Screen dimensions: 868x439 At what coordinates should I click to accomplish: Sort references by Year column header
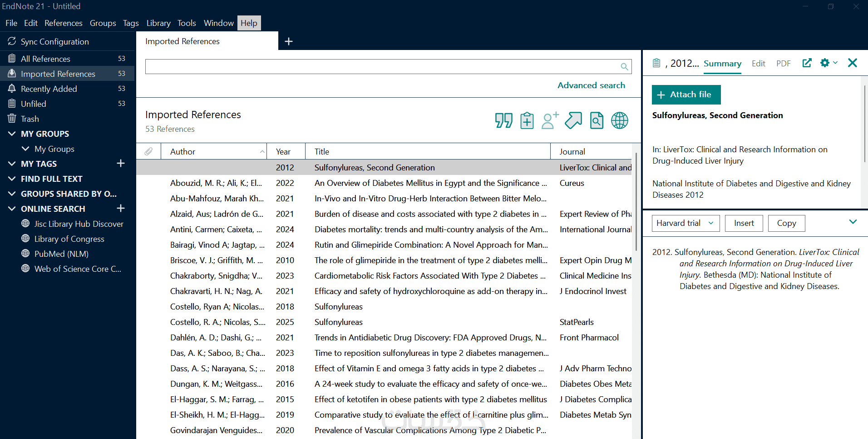pyautogui.click(x=286, y=151)
